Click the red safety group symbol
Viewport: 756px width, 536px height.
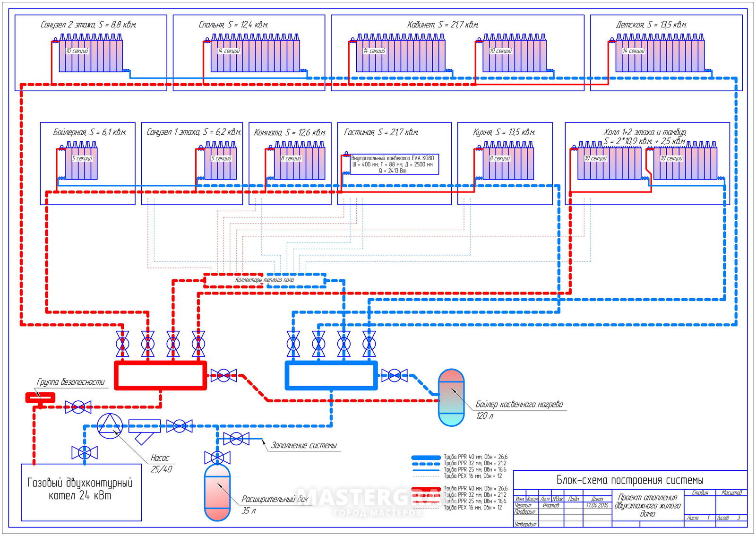tap(40, 398)
